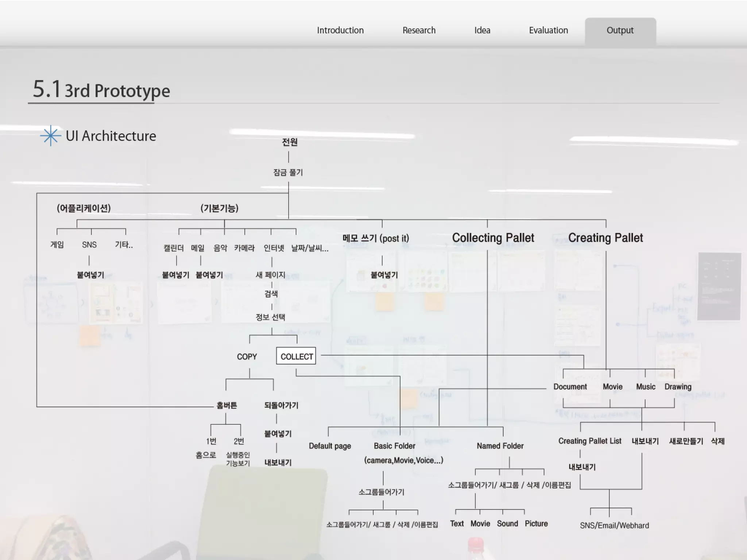
Task: Click the Drawing node
Action: 678,386
